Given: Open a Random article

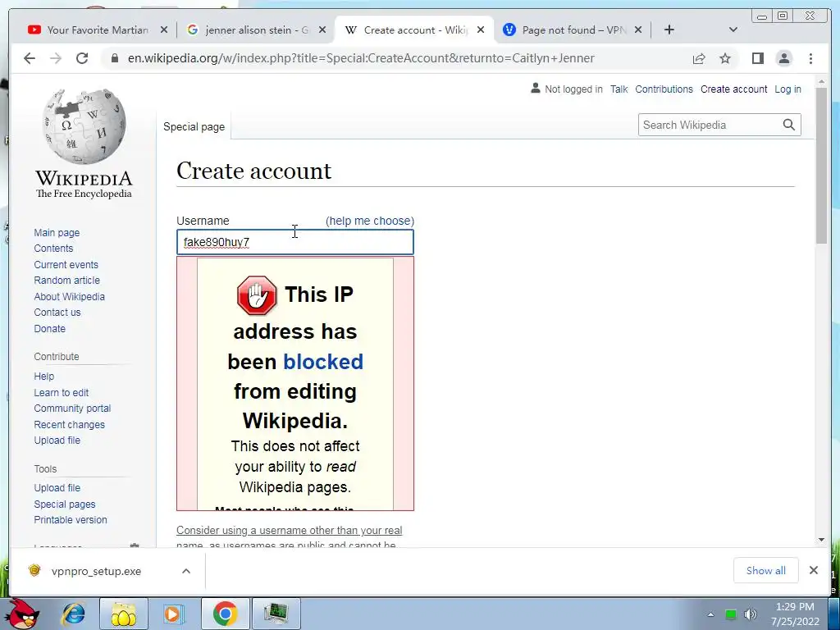Looking at the screenshot, I should pyautogui.click(x=67, y=281).
